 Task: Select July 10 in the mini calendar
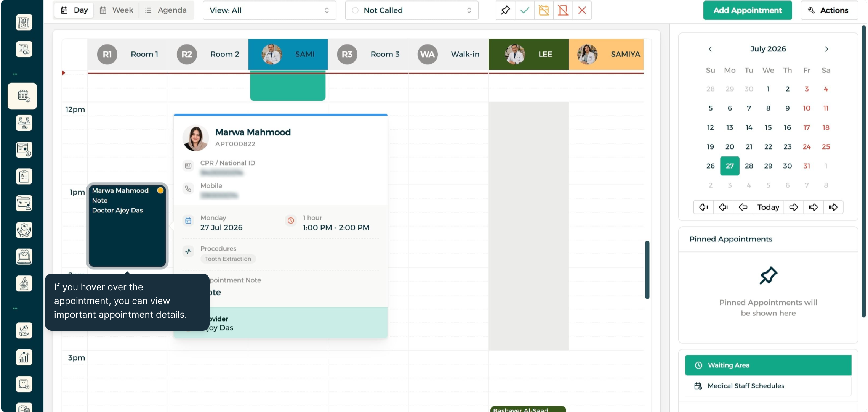coord(807,108)
